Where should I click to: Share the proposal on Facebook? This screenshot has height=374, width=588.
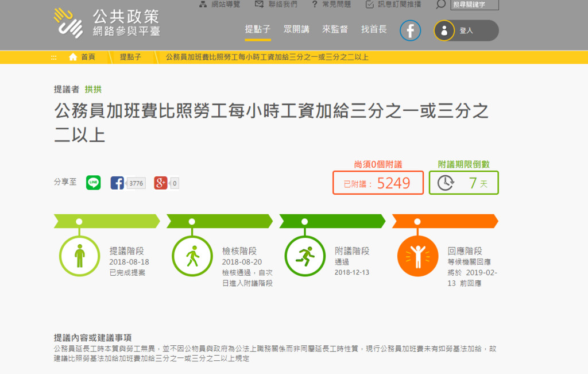[x=118, y=183]
